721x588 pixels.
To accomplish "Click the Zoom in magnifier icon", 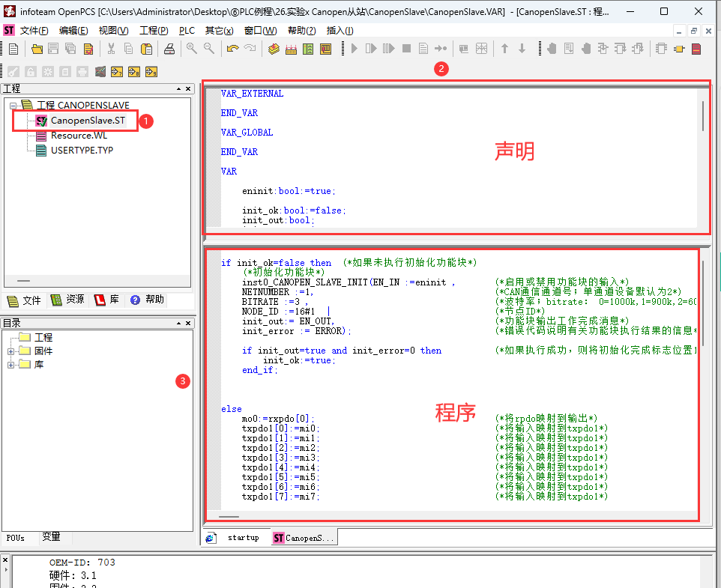I will pyautogui.click(x=192, y=49).
